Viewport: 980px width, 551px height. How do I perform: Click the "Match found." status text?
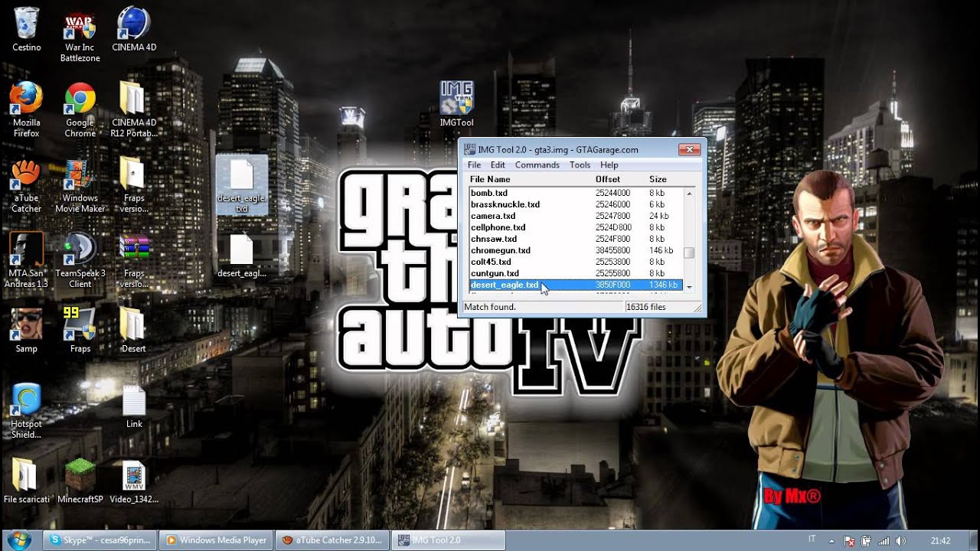490,307
